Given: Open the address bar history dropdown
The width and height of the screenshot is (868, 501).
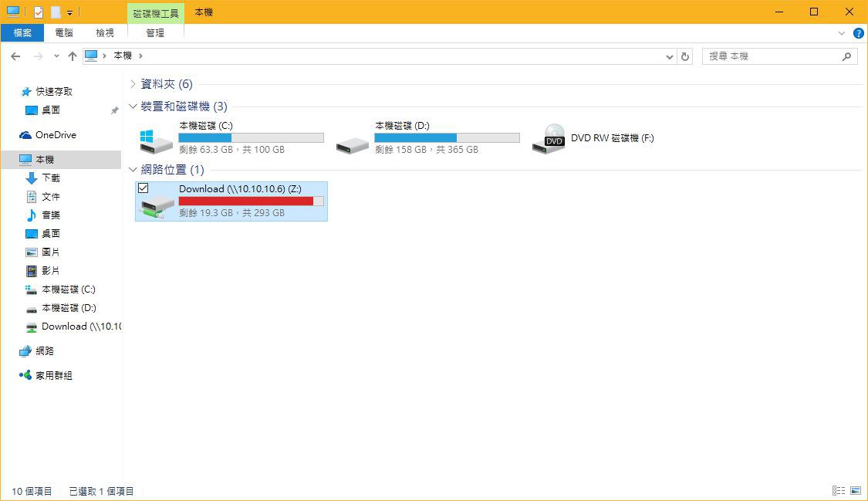Looking at the screenshot, I should pyautogui.click(x=669, y=56).
